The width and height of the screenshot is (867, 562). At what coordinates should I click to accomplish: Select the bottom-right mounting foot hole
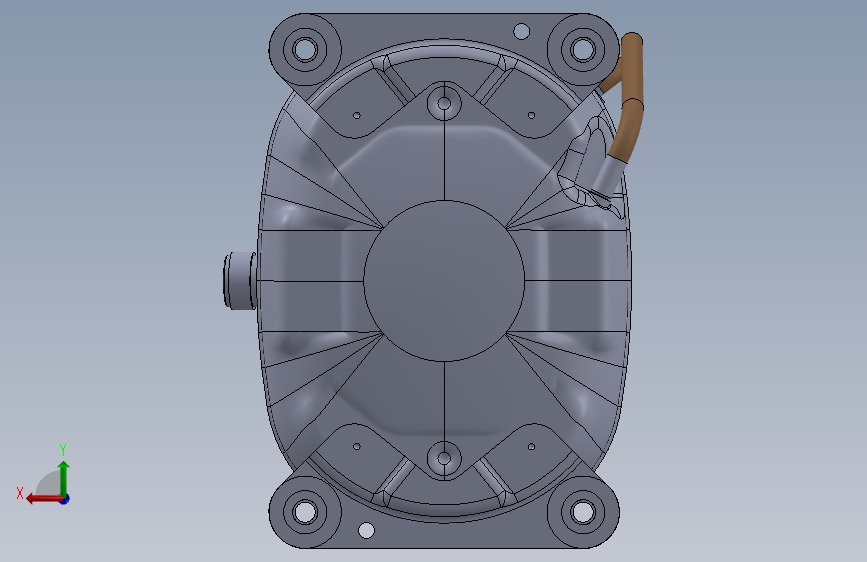coord(583,512)
